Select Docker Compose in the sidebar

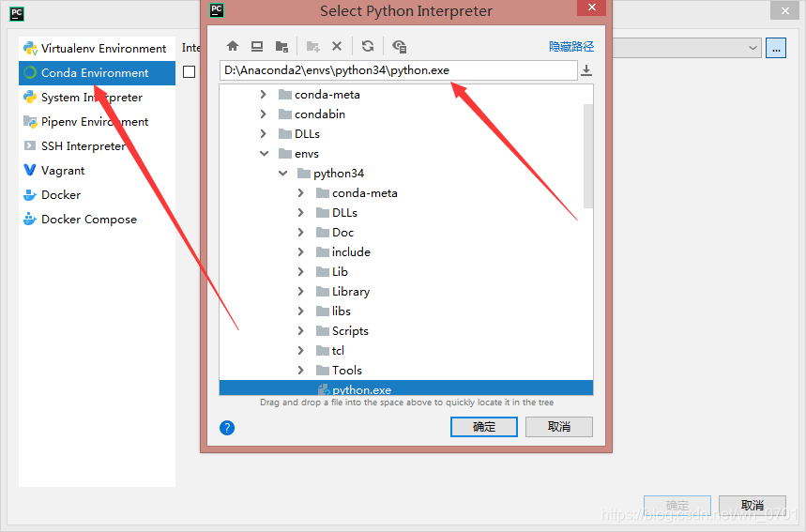97,220
